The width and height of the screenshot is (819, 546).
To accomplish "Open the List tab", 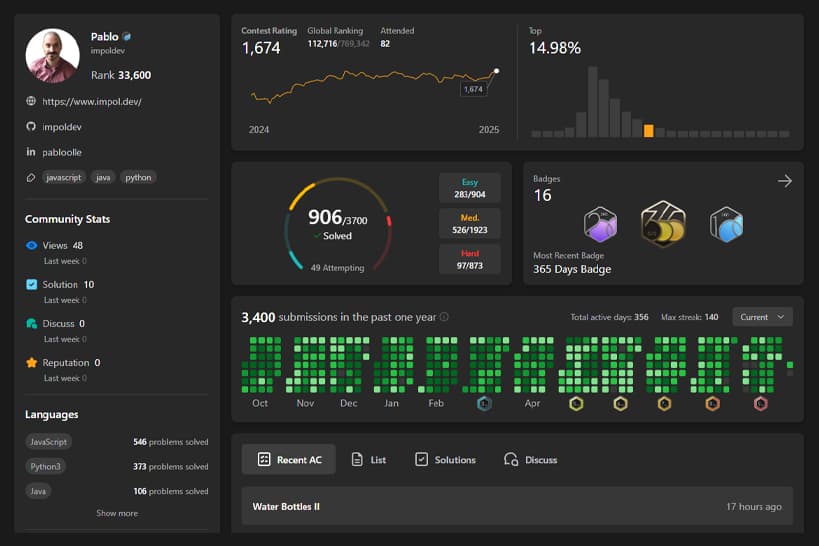I will coord(369,459).
